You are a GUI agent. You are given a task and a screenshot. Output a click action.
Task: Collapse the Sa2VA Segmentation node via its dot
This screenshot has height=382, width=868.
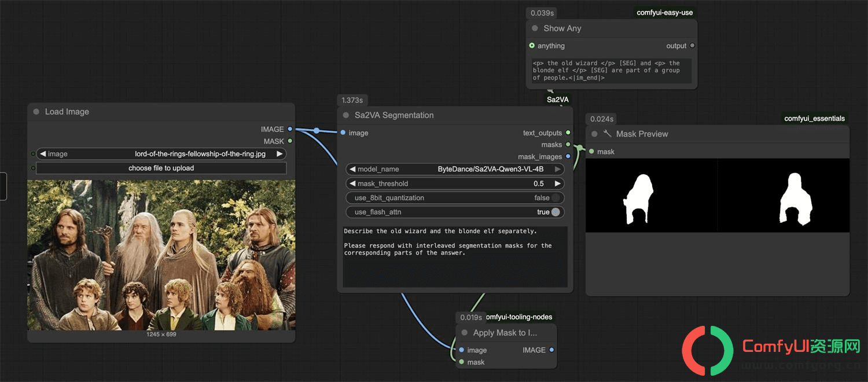pos(346,115)
